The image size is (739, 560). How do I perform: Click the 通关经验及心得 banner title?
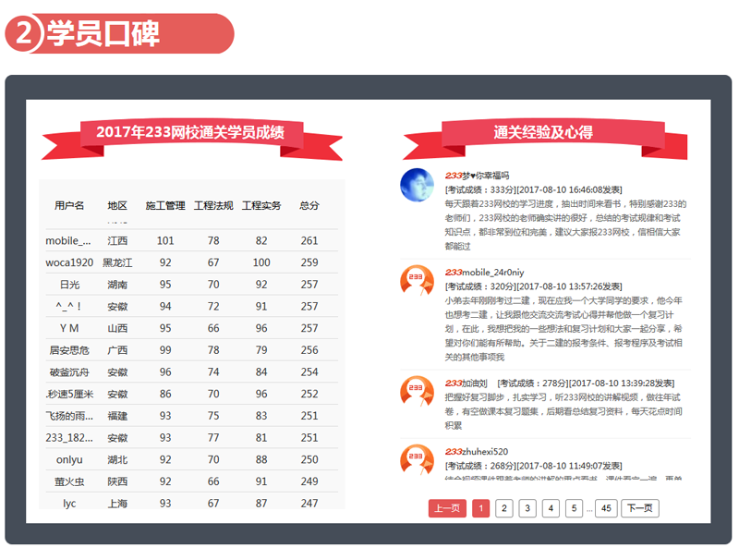click(x=543, y=132)
